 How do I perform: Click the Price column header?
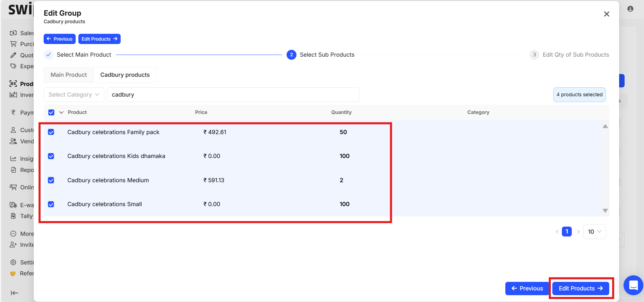click(201, 112)
